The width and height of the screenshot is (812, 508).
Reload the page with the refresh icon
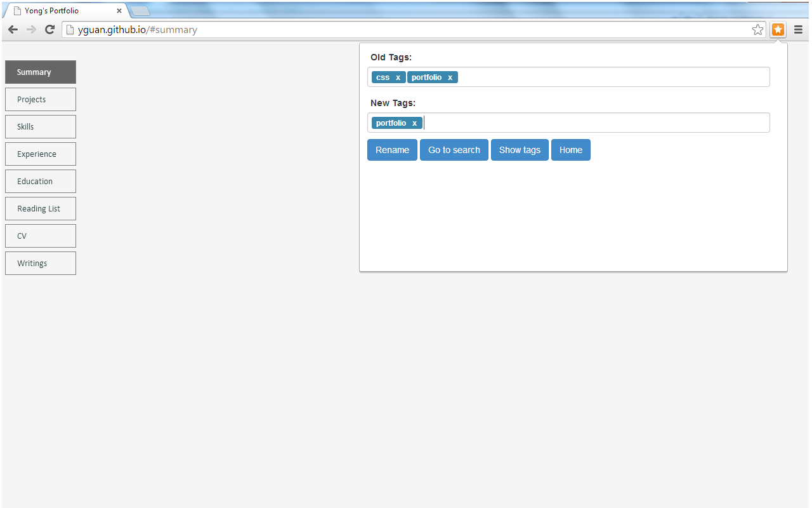(x=49, y=30)
